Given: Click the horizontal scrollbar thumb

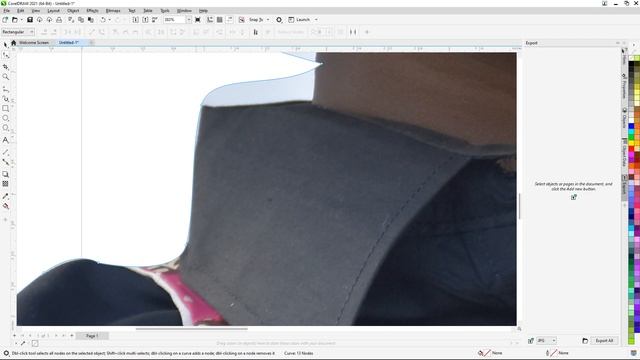Looking at the screenshot, I should [x=191, y=329].
